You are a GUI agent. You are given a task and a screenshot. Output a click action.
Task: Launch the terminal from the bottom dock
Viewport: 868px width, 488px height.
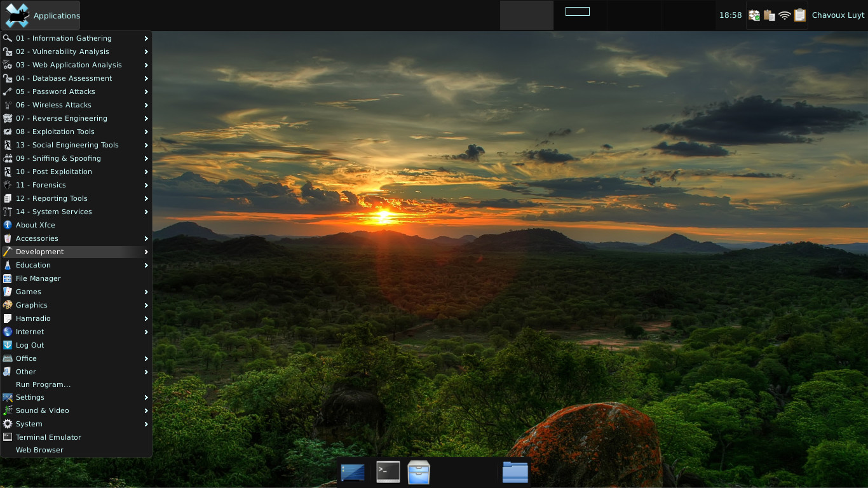pos(388,471)
